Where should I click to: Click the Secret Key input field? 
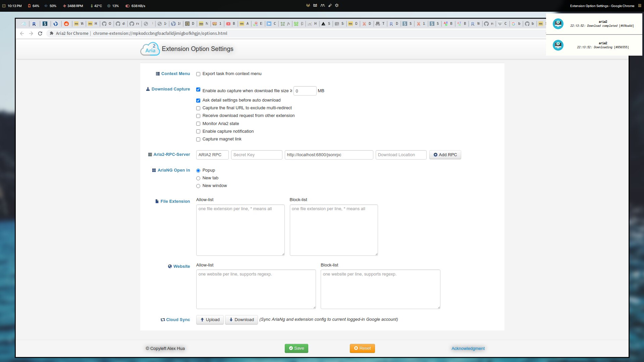click(257, 155)
